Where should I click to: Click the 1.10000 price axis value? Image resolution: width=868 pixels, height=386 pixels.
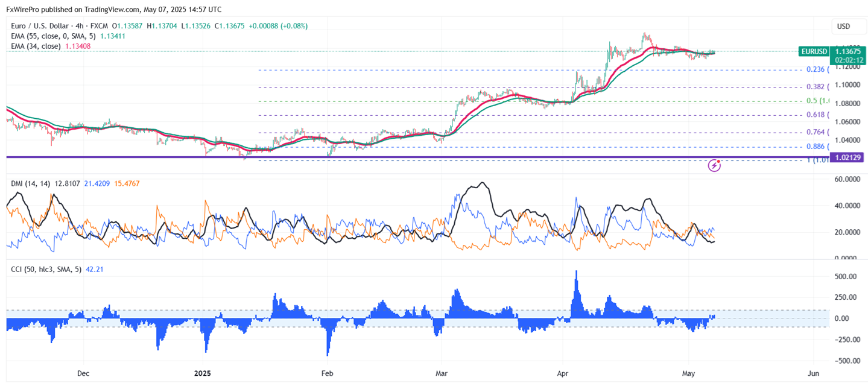coord(846,85)
